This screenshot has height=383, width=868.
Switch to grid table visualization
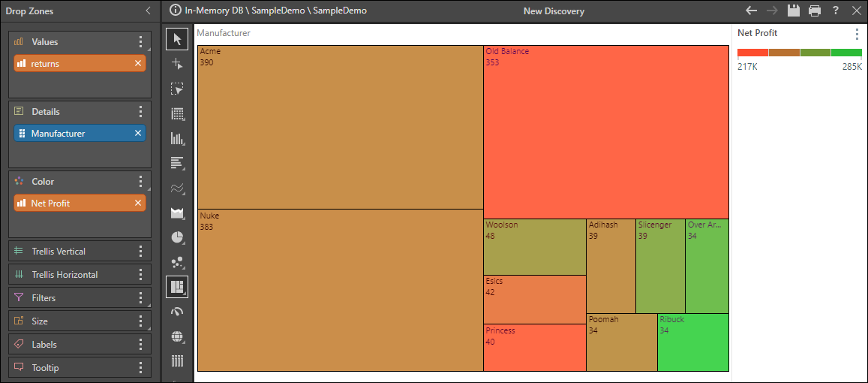pyautogui.click(x=177, y=114)
